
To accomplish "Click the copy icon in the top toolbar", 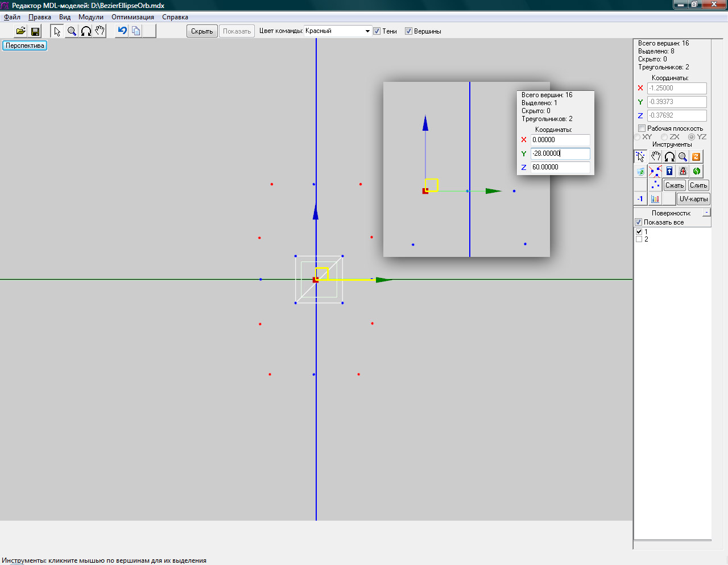I will click(x=136, y=31).
